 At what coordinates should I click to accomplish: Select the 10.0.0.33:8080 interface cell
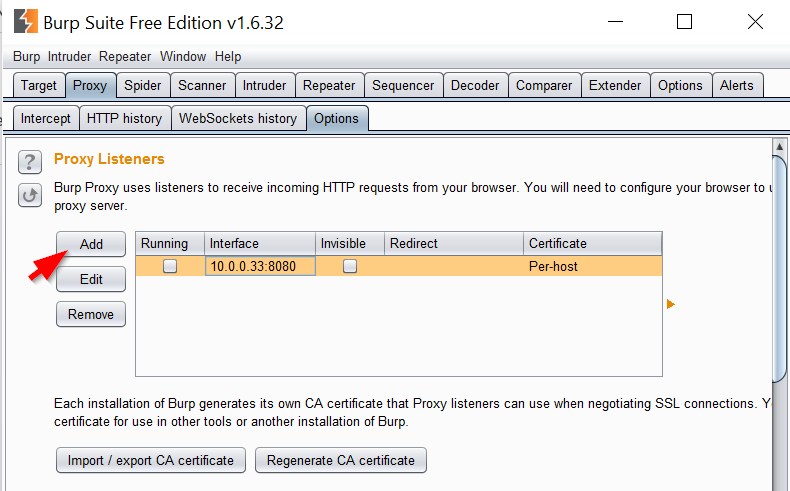[260, 266]
